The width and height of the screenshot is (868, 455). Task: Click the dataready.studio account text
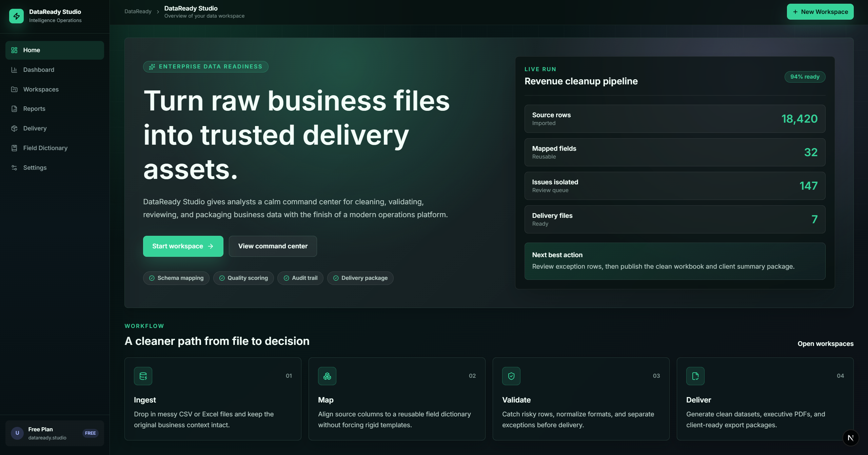tap(47, 438)
